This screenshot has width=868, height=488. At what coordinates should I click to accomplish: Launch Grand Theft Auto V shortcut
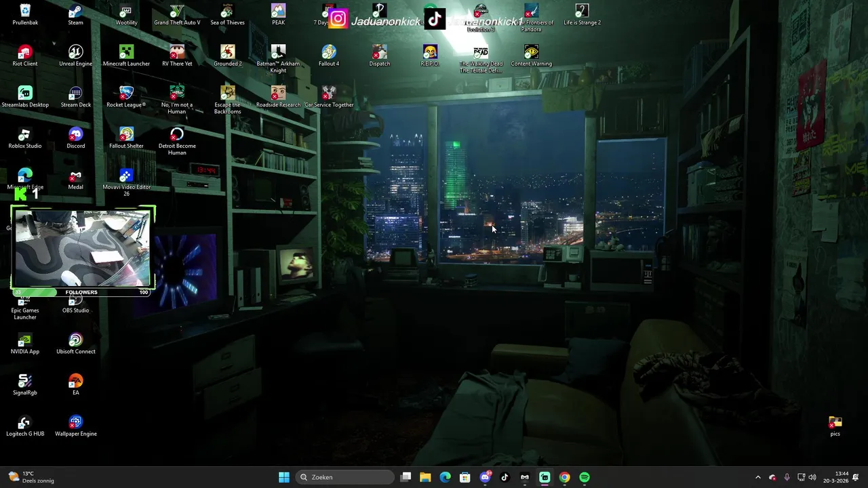click(177, 15)
